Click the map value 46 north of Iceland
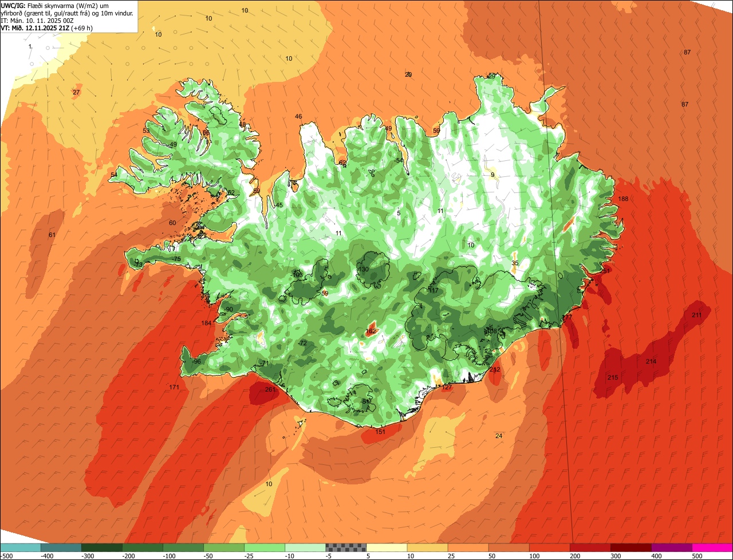 (x=298, y=116)
